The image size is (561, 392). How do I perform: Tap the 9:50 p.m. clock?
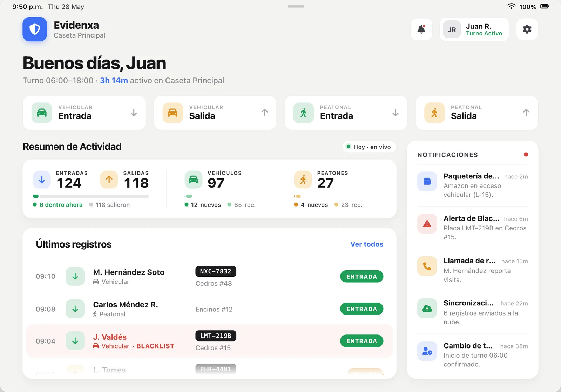[27, 7]
